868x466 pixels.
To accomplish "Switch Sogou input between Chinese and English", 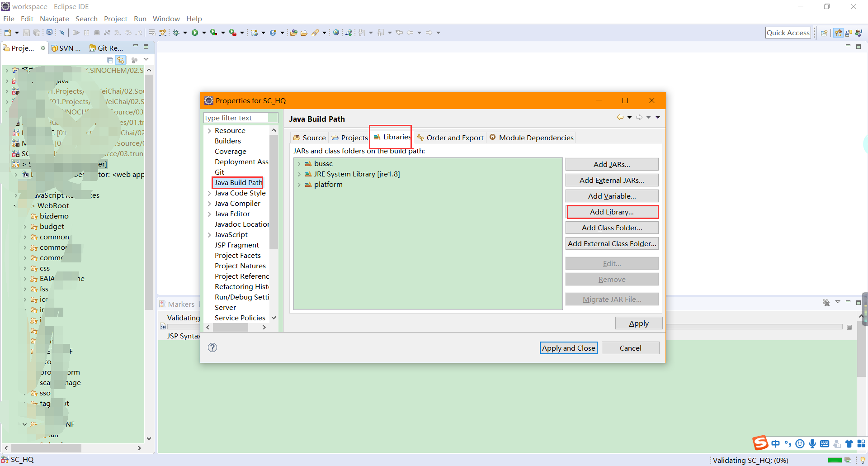I will pos(775,443).
